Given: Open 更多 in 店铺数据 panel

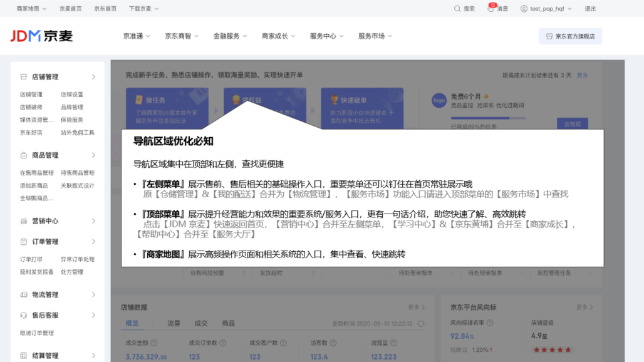Looking at the screenshot, I should click(x=417, y=307).
